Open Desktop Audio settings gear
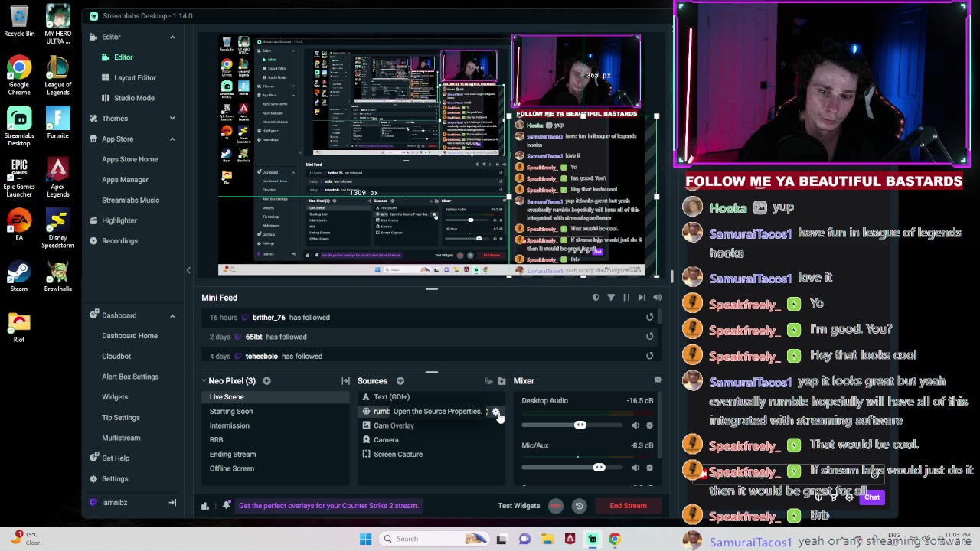This screenshot has width=980, height=551. point(650,425)
